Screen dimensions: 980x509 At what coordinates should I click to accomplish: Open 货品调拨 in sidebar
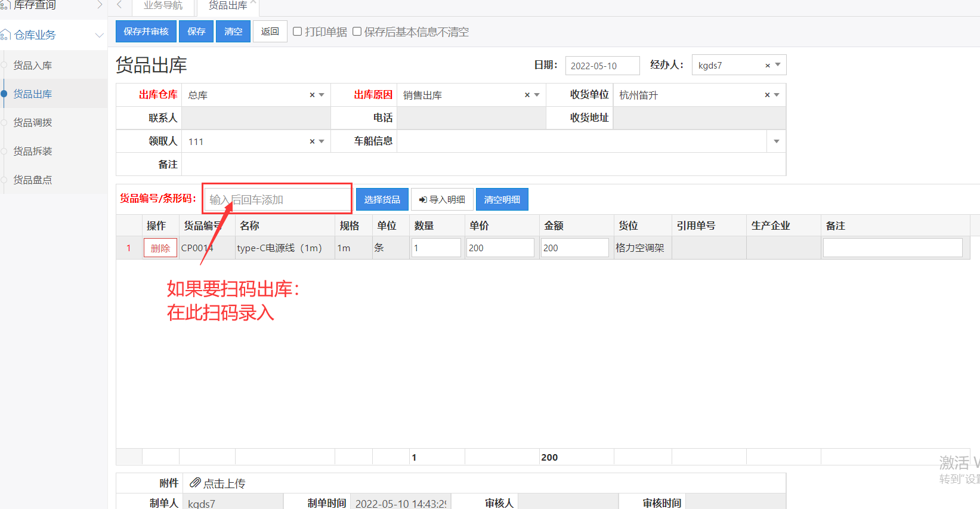(54, 122)
